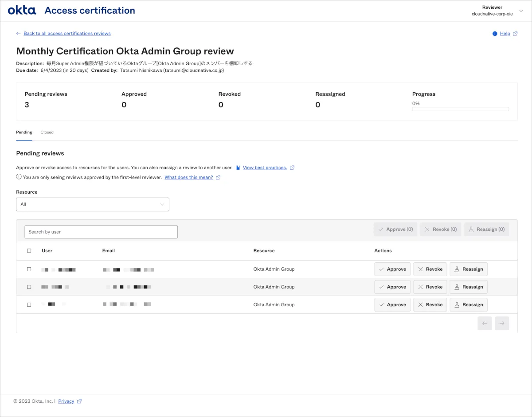Check the first user row checkbox

point(29,269)
